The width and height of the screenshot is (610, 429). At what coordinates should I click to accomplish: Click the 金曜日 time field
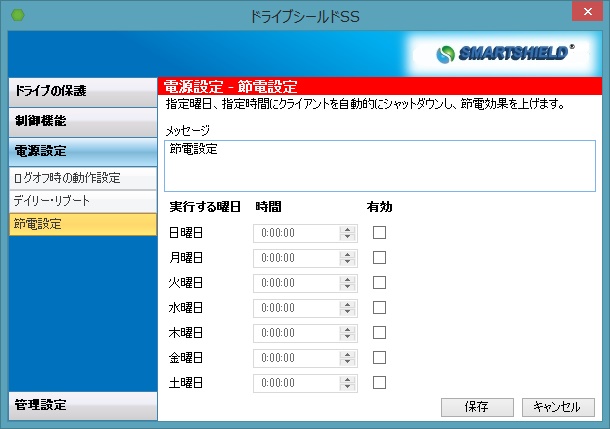(296, 358)
